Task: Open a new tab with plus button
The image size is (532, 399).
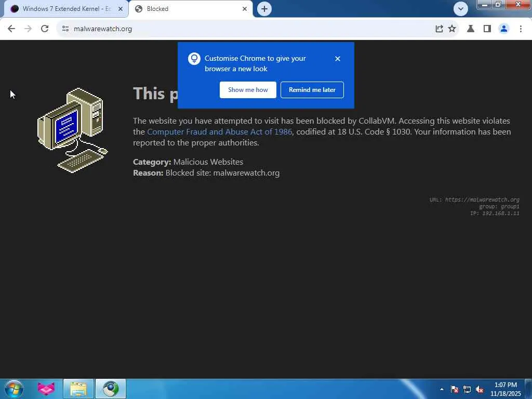Action: [x=264, y=9]
